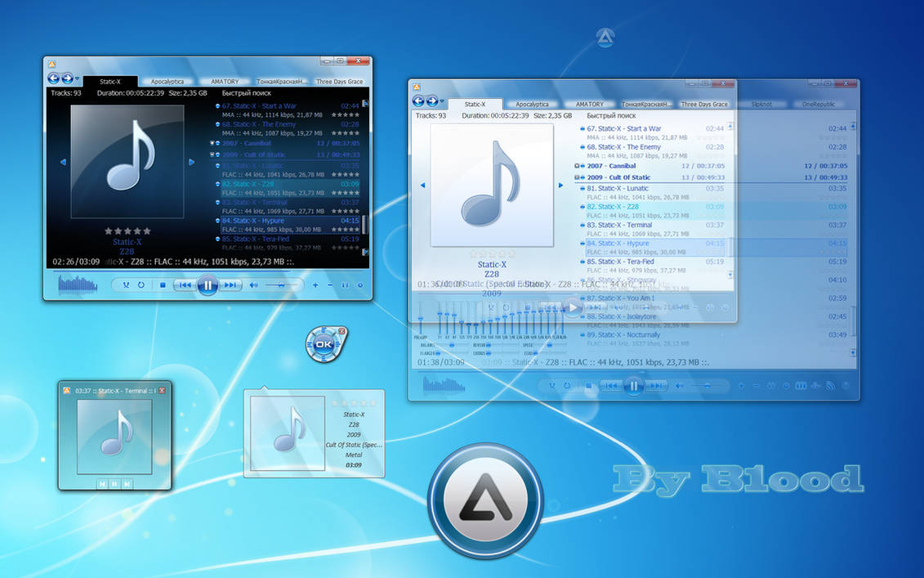Skip to next track in dark player
Viewport: 924px width, 578px height.
pyautogui.click(x=230, y=285)
